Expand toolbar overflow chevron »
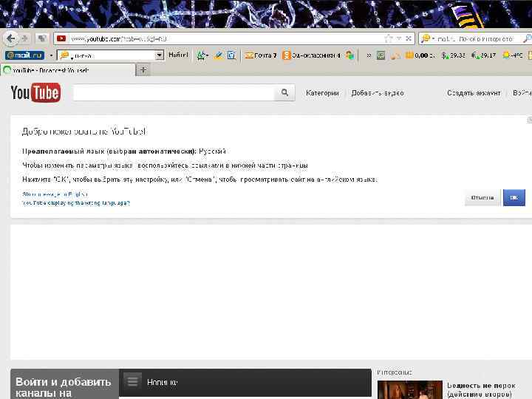 369,55
